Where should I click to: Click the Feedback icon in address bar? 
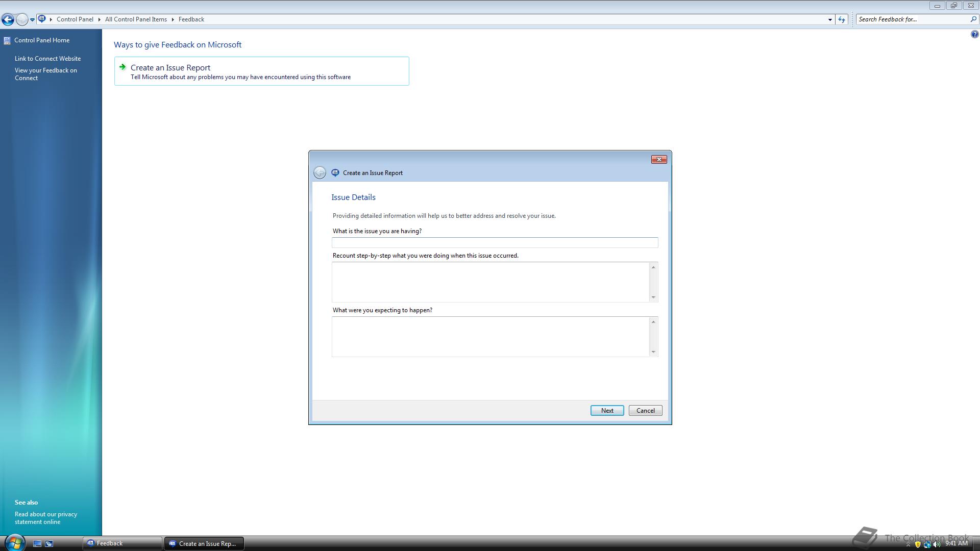pos(42,19)
